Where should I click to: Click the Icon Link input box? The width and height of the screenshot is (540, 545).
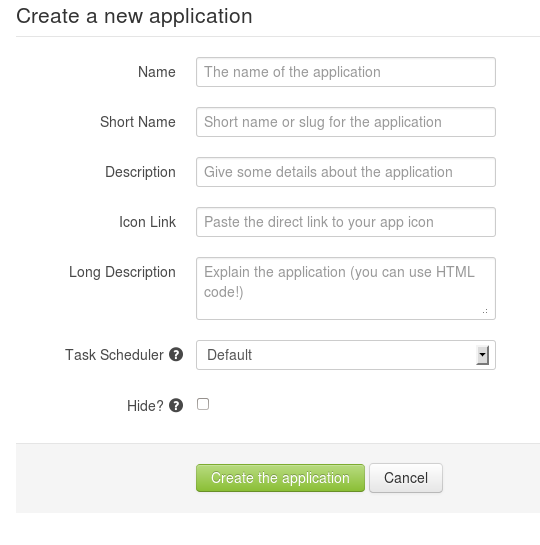click(x=346, y=222)
